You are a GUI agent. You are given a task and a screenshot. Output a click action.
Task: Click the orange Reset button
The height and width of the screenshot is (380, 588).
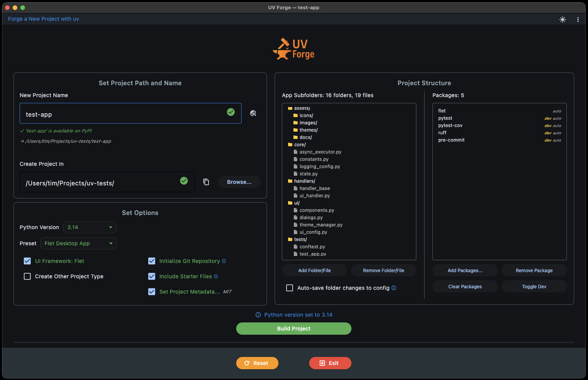(257, 363)
